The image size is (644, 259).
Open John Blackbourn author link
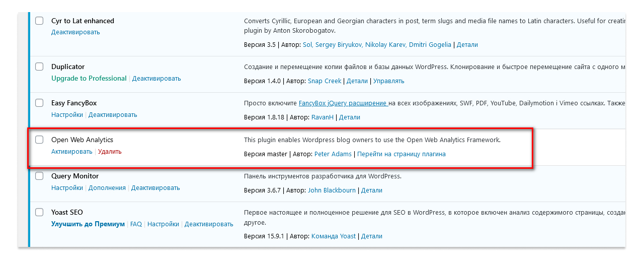tap(332, 190)
